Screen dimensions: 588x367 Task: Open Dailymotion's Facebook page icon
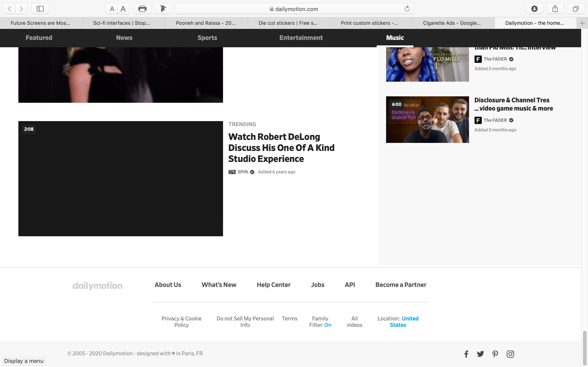pyautogui.click(x=466, y=354)
